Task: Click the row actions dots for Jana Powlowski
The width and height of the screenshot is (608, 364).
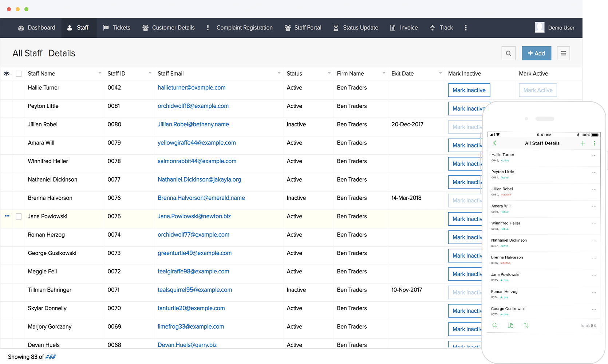Action: tap(7, 216)
